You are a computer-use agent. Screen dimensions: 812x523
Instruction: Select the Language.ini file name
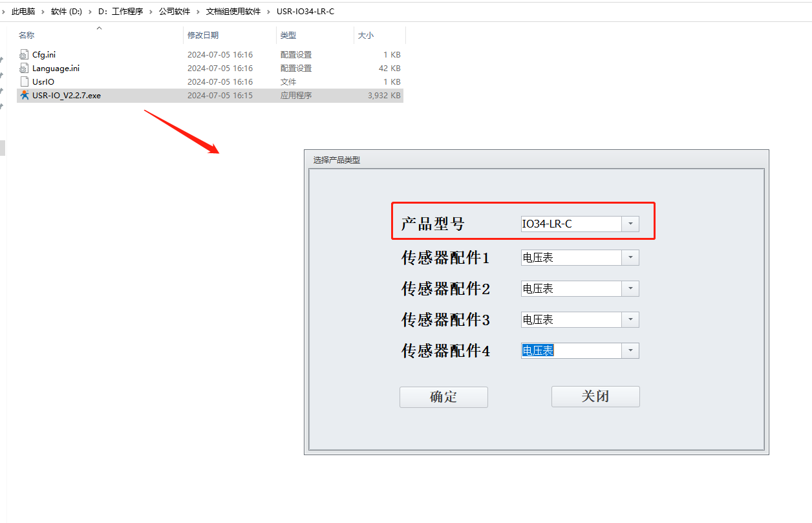coord(56,69)
